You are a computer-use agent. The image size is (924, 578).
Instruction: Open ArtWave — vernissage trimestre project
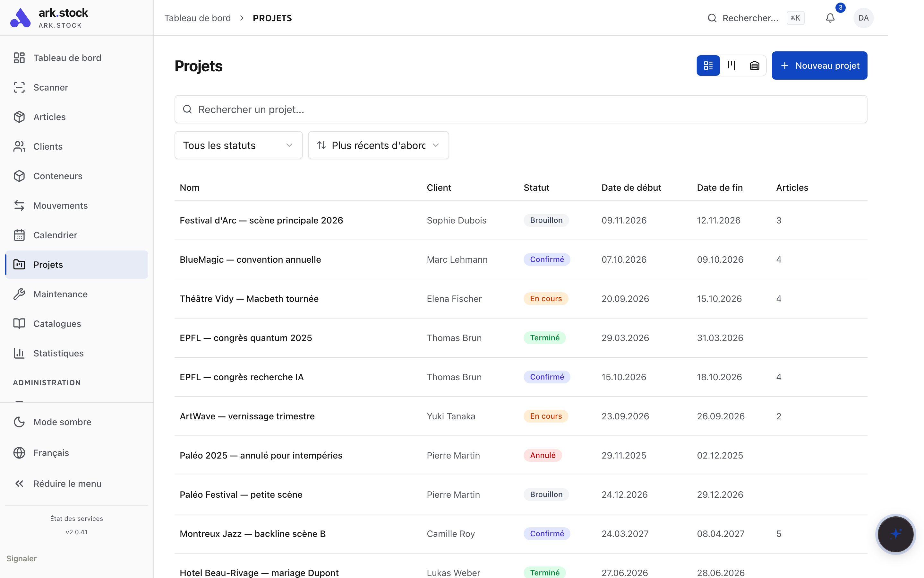pyautogui.click(x=521, y=416)
